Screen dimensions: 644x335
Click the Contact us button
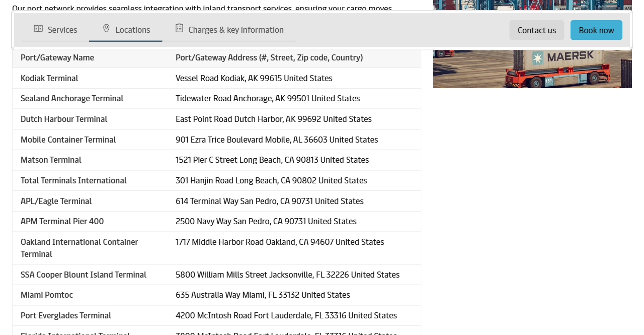coord(537,30)
